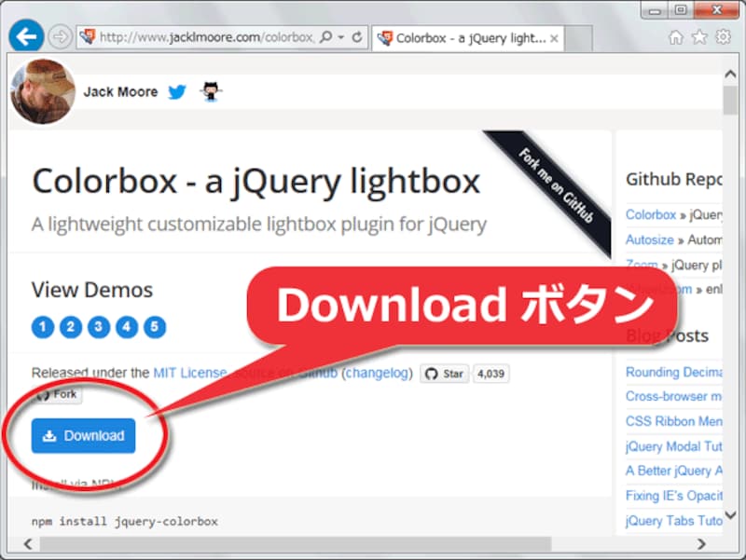Refresh the page with reload icon
Viewport: 746px width, 560px height.
point(357,37)
